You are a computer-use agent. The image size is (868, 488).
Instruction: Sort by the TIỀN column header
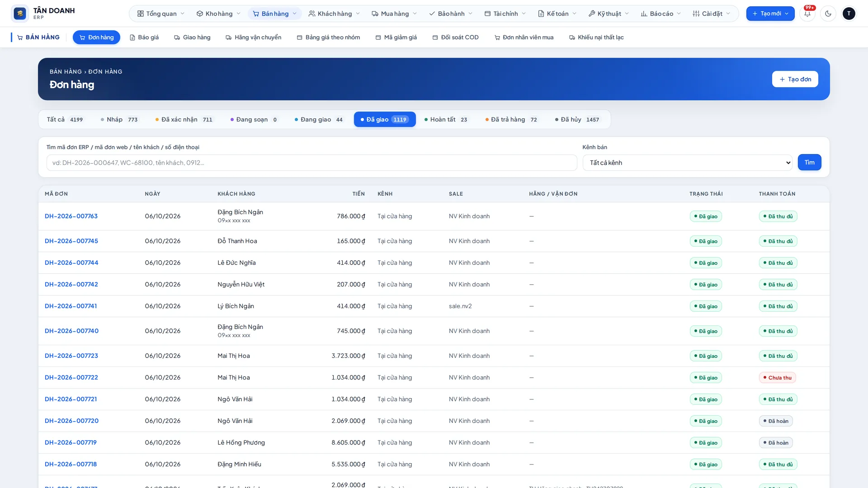click(x=359, y=194)
